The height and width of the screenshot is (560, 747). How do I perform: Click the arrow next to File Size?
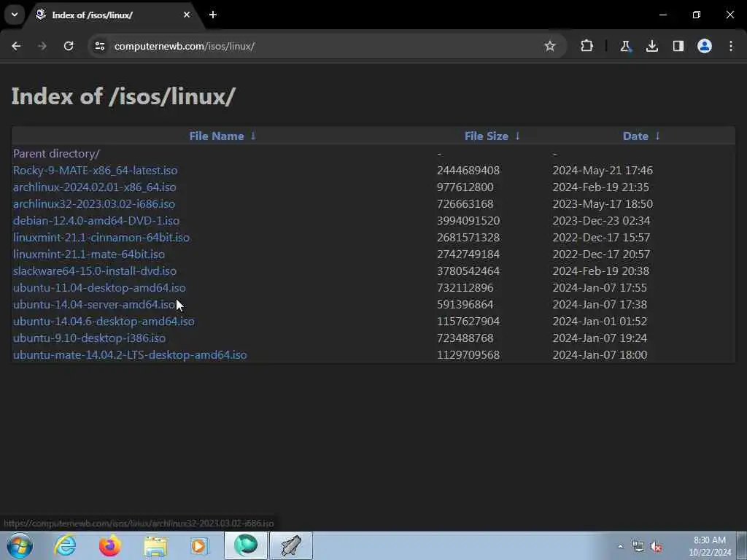click(517, 136)
